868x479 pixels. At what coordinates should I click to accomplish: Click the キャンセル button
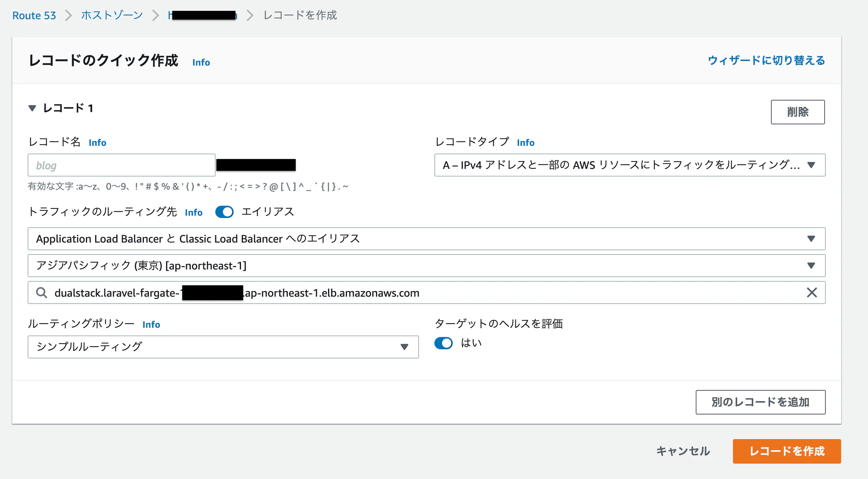(683, 451)
